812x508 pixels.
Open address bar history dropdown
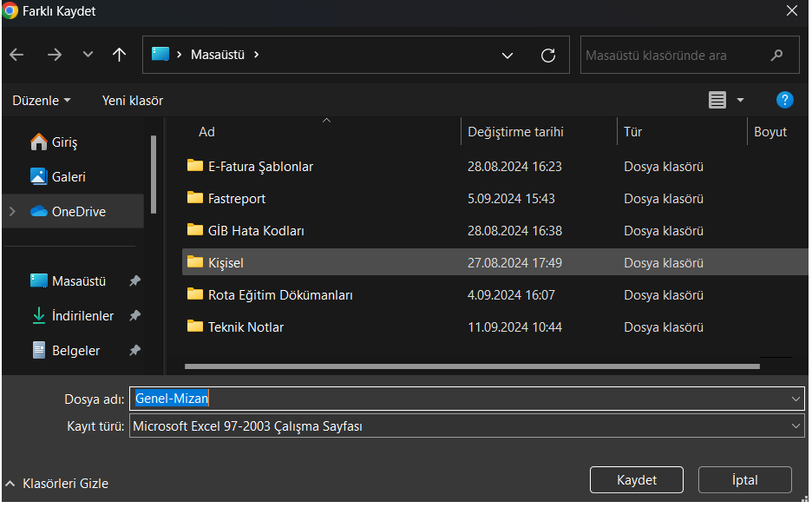coord(507,56)
